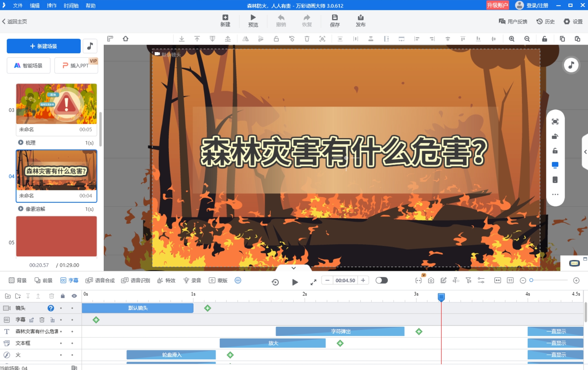Click the round music note button on canvas
The height and width of the screenshot is (370, 588).
571,65
